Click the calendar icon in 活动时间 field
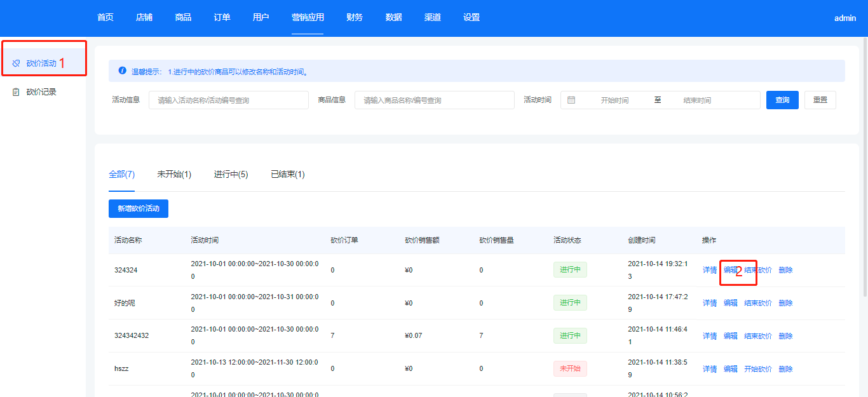The width and height of the screenshot is (868, 397). point(571,100)
